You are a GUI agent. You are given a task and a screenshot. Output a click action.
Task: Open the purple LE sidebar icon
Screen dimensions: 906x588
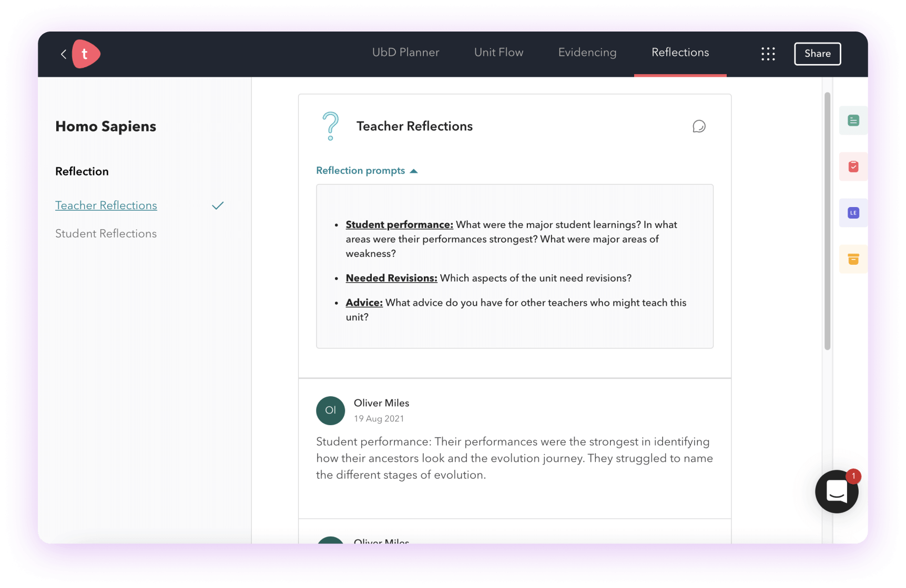[853, 213]
